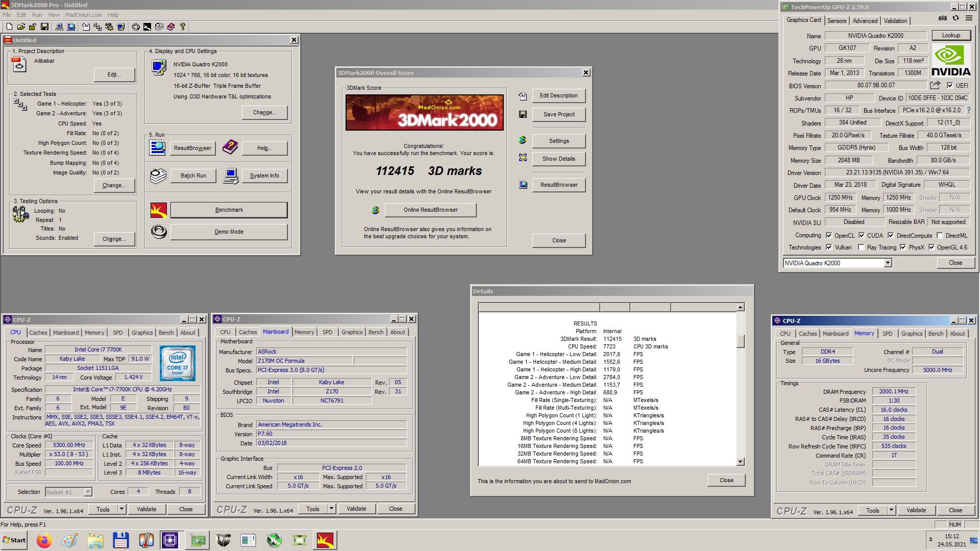Click the Bus Interface question mark icon
Screen dimensions: 980x551
969,110
